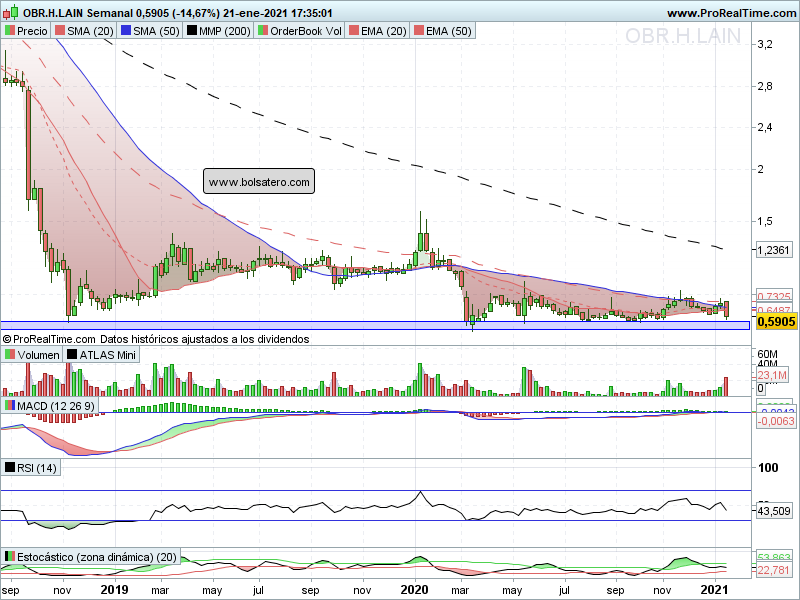Click the MACD (12 26 9) indicator icon
The height and width of the screenshot is (600, 800).
click(x=10, y=406)
